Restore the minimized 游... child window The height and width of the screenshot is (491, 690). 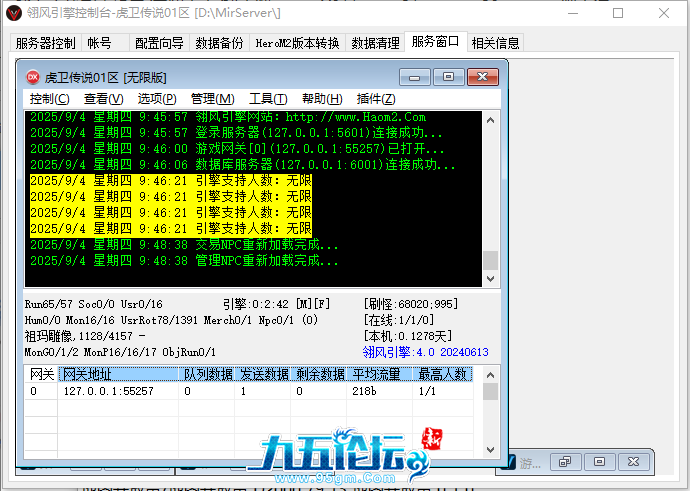(x=565, y=462)
